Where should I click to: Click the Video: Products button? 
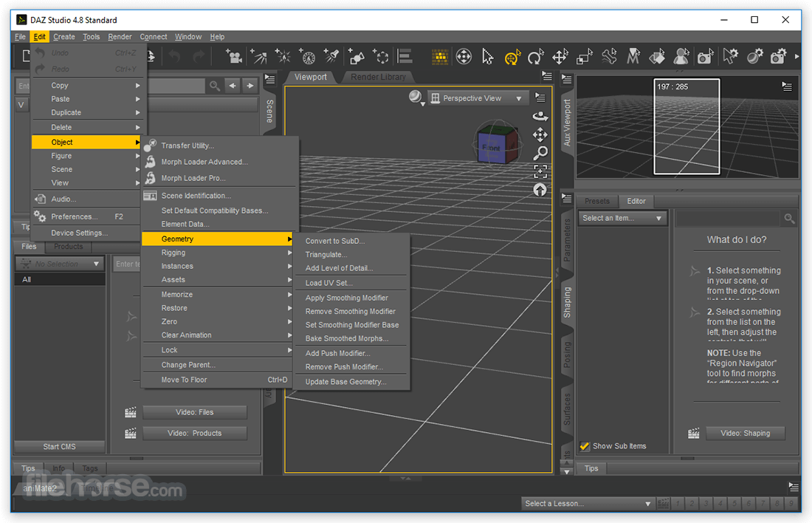point(195,433)
